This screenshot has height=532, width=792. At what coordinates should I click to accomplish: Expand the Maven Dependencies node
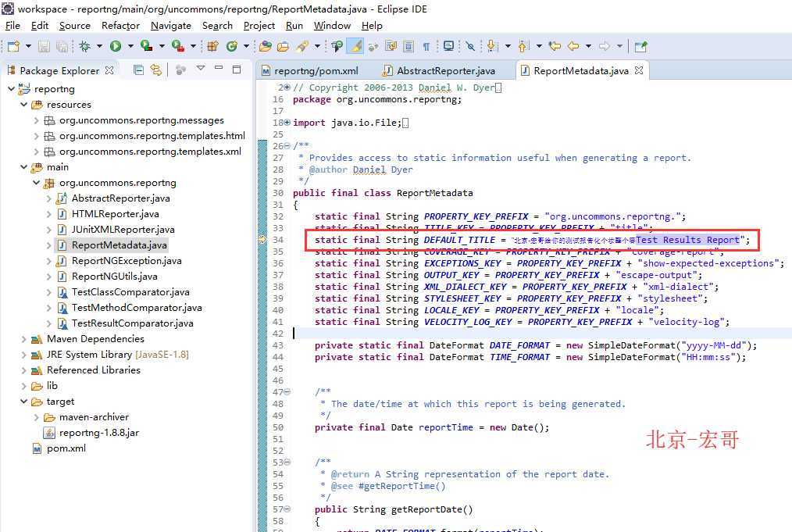tap(23, 338)
